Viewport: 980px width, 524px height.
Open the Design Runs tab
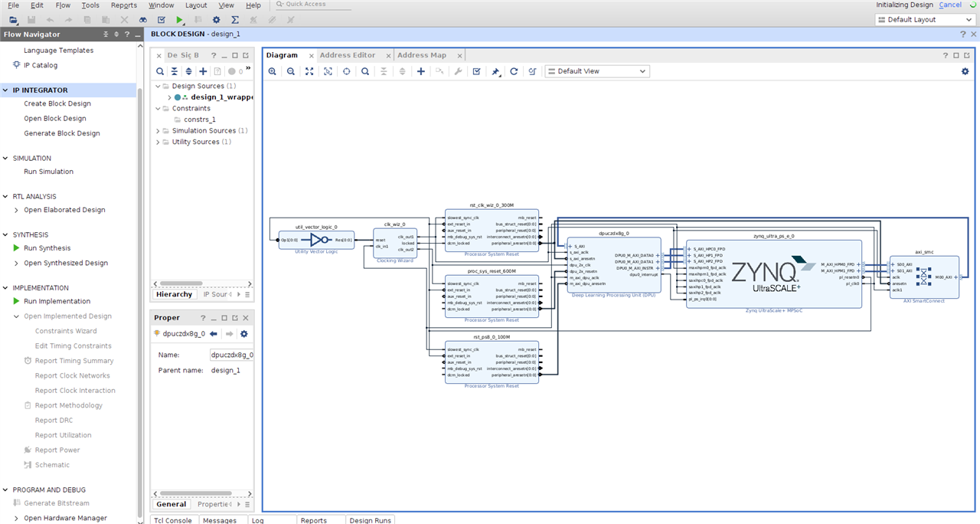pyautogui.click(x=371, y=520)
